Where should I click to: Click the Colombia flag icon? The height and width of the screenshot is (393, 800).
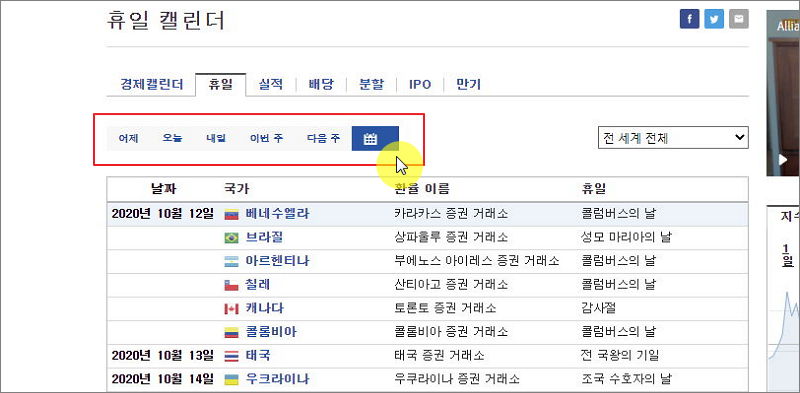coord(232,333)
